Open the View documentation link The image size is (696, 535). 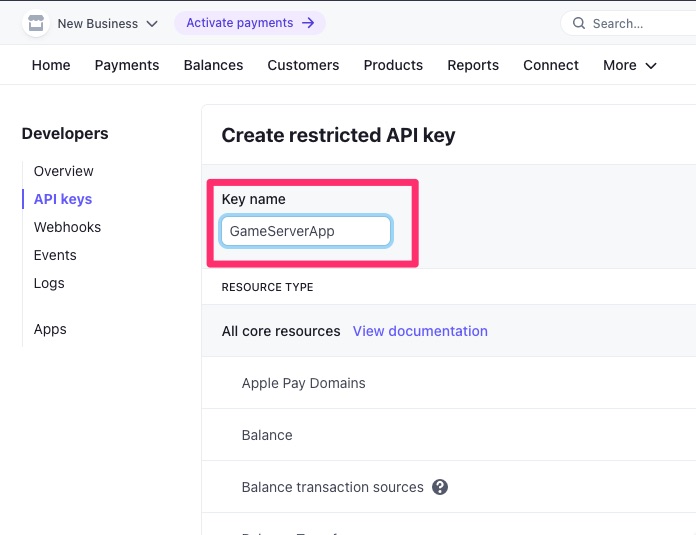(x=420, y=331)
